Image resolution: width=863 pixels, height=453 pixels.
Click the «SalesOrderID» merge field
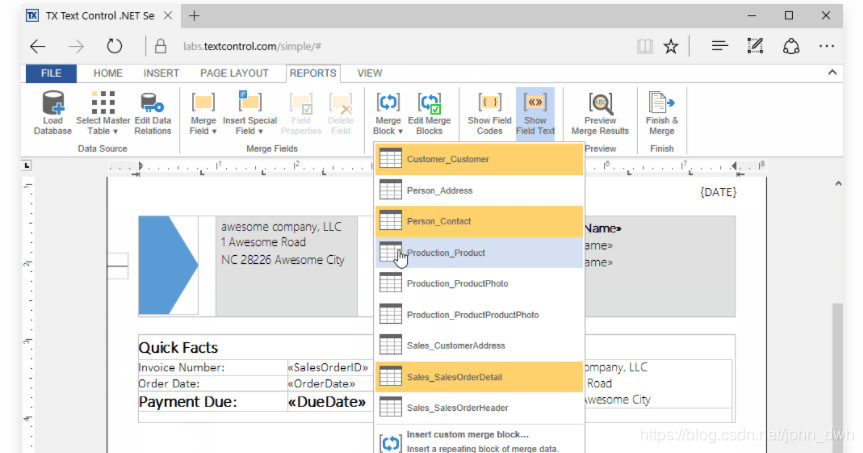point(328,367)
